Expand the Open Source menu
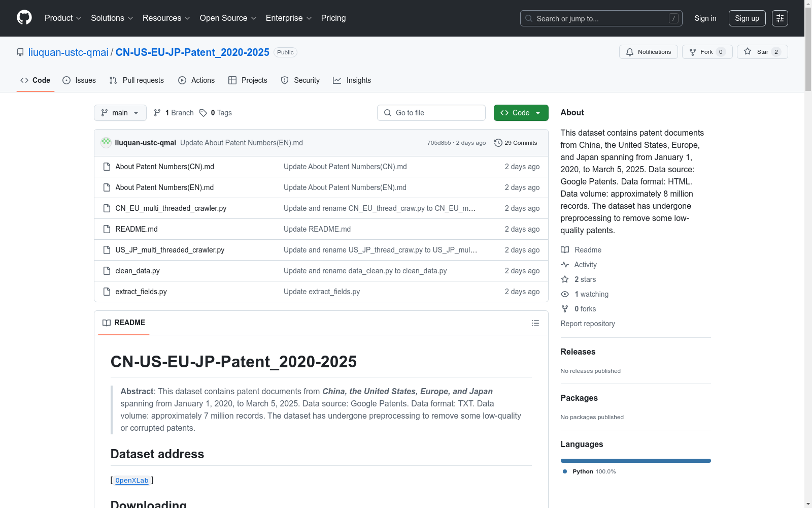The height and width of the screenshot is (508, 812). (228, 18)
